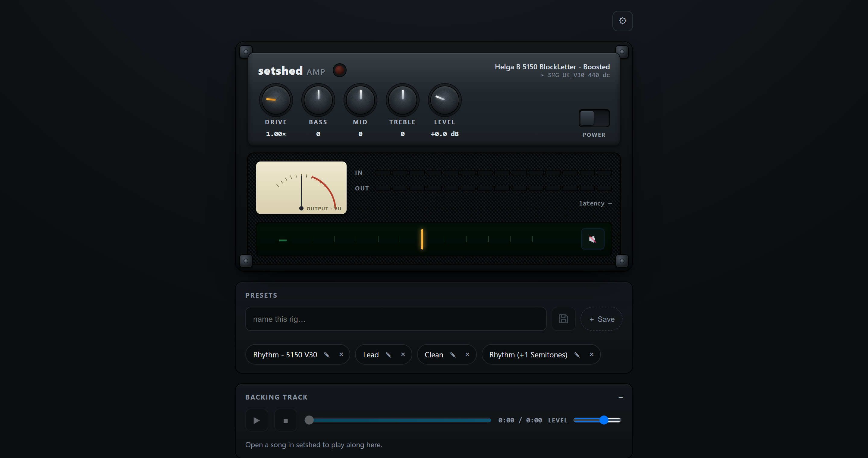Click the MID knob
Viewport: 868px width, 458px height.
tap(360, 100)
